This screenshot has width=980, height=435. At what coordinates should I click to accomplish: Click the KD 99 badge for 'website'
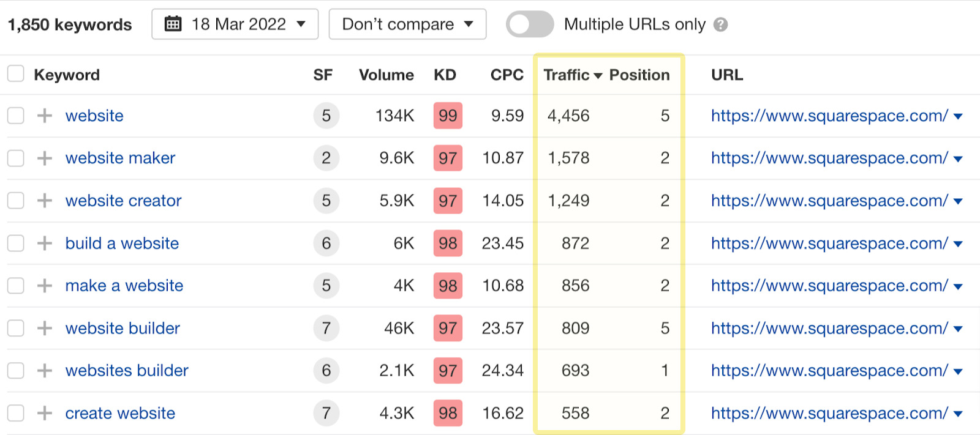(448, 116)
